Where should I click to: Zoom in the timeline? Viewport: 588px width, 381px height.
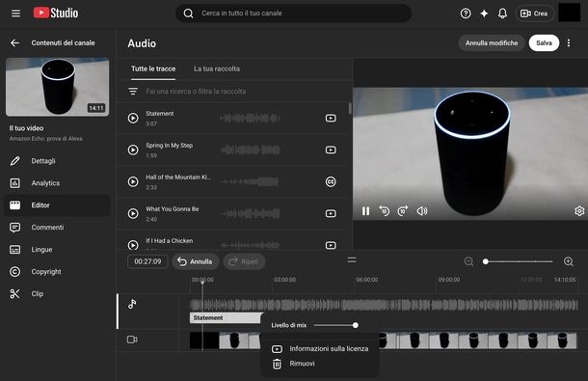pyautogui.click(x=569, y=261)
